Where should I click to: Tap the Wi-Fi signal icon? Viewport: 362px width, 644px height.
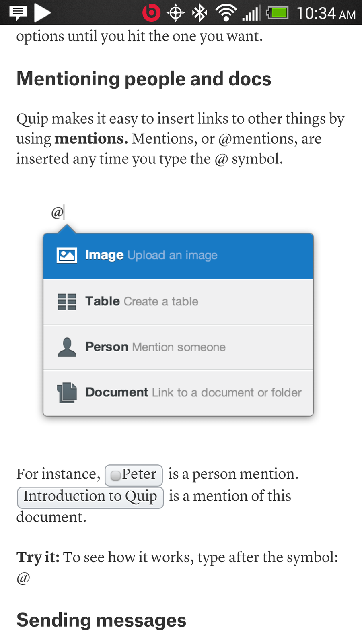pyautogui.click(x=226, y=12)
